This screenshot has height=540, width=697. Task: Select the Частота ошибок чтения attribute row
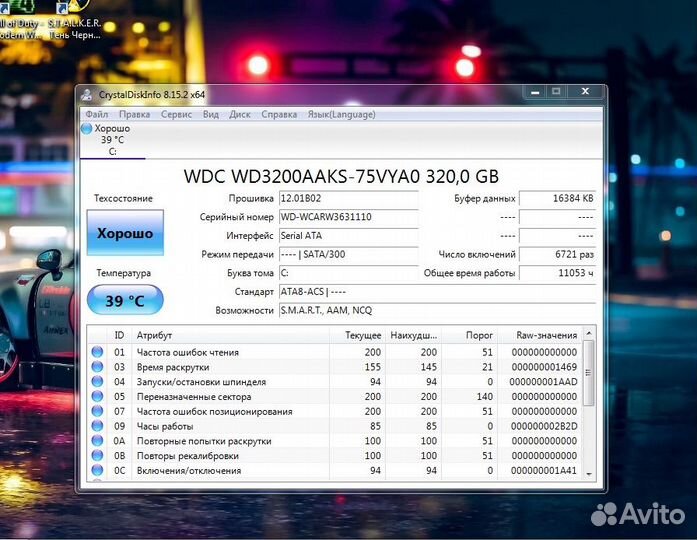tap(335, 352)
